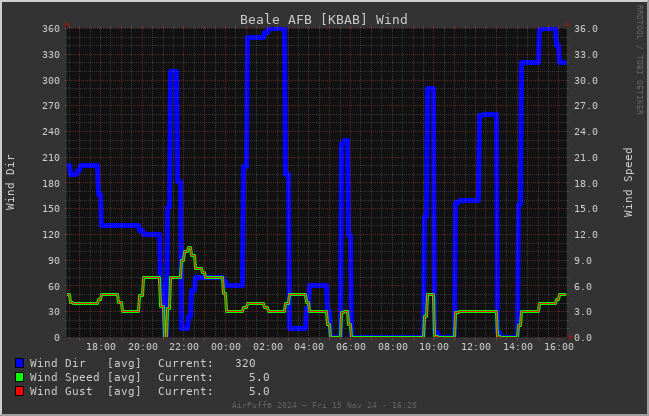Click the vertical Wind Speed axis title

(x=628, y=183)
